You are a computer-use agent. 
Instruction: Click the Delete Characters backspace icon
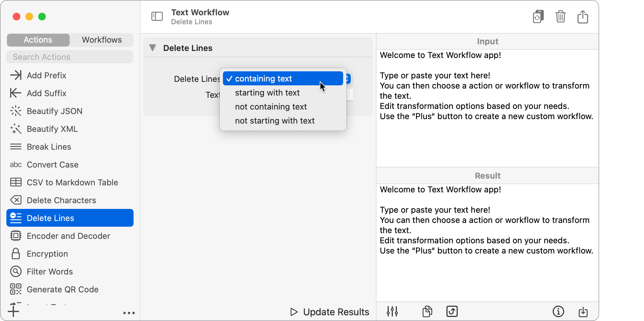[x=16, y=200]
